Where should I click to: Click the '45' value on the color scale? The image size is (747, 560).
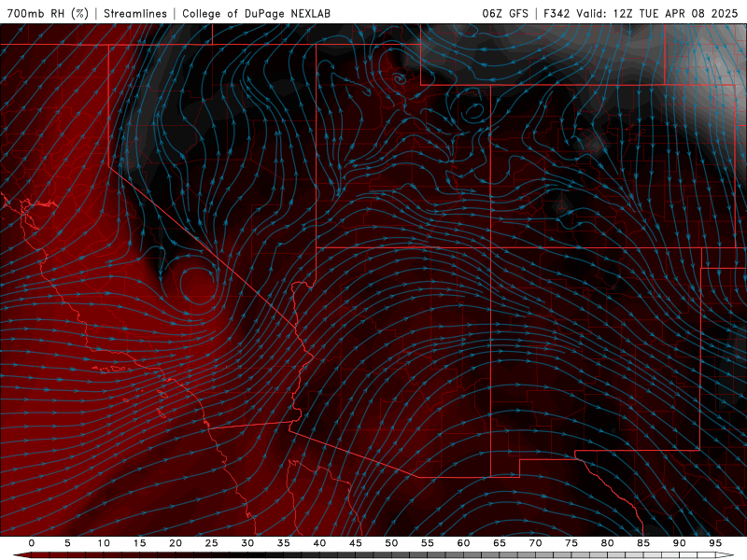click(356, 543)
